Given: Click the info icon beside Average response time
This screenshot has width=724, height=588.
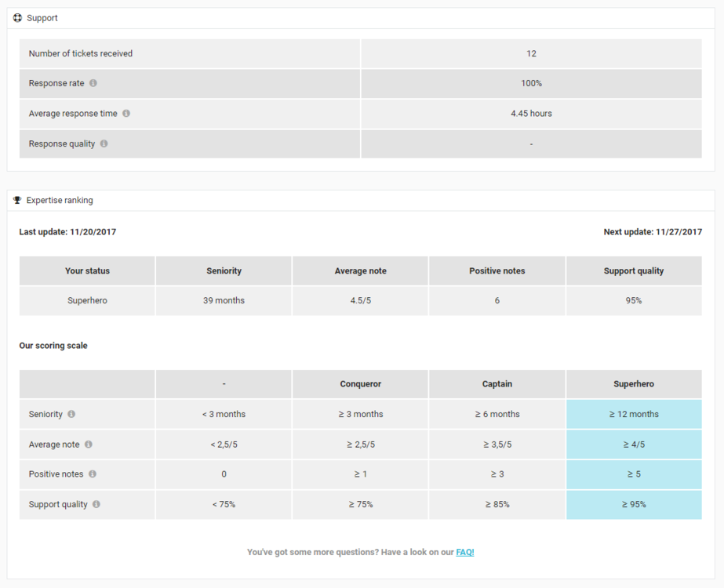Looking at the screenshot, I should coord(126,113).
